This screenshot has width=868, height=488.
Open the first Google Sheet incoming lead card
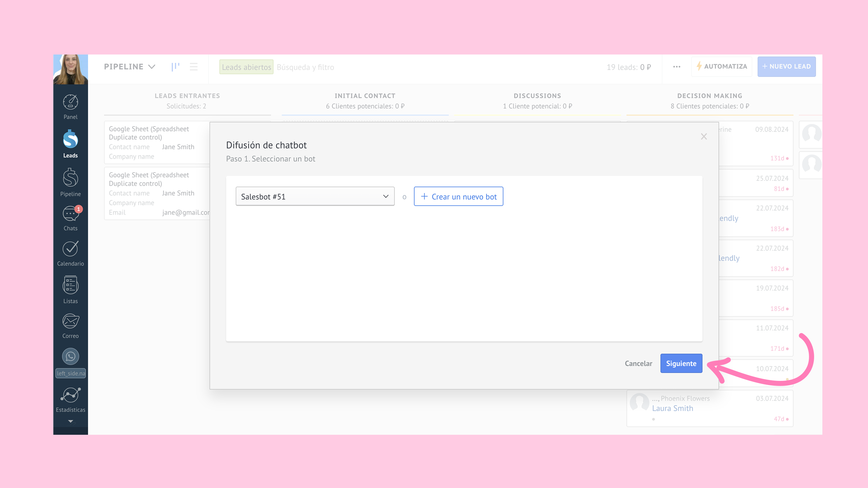[x=157, y=142]
